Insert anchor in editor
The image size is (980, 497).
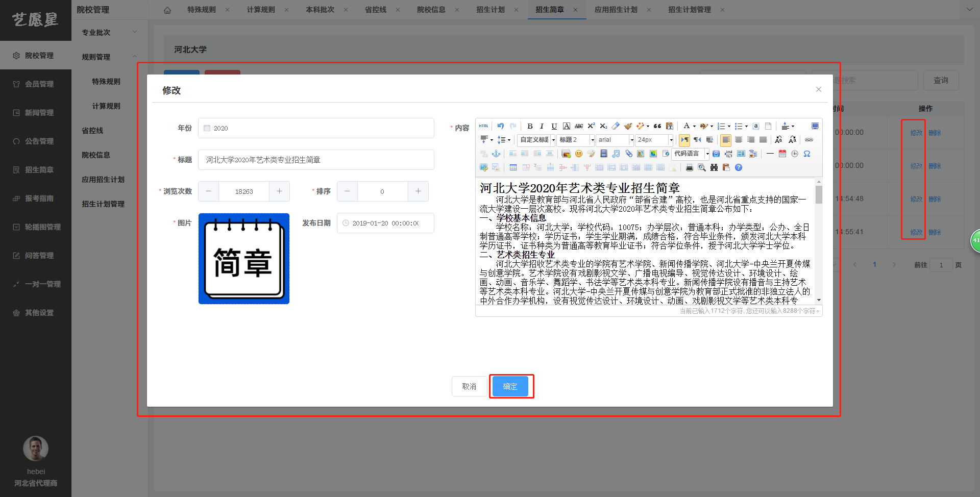(x=496, y=154)
